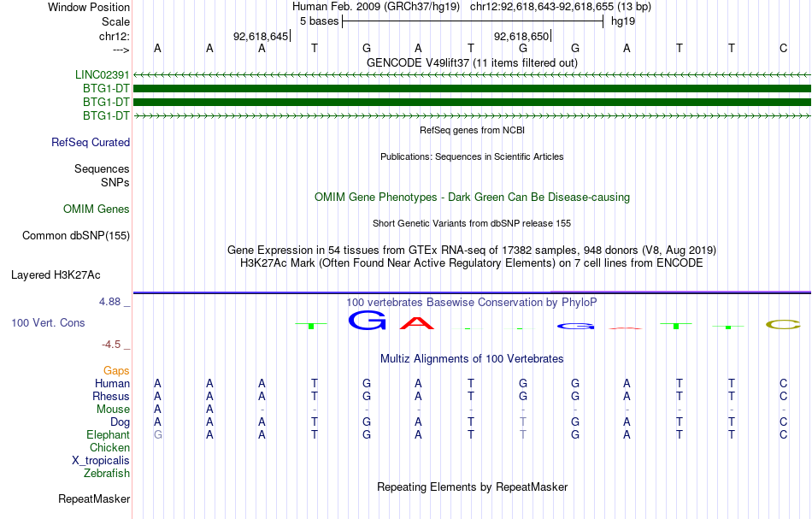Click the RefSeq Curated track label
Viewport: 812px width, 519px height.
click(91, 143)
